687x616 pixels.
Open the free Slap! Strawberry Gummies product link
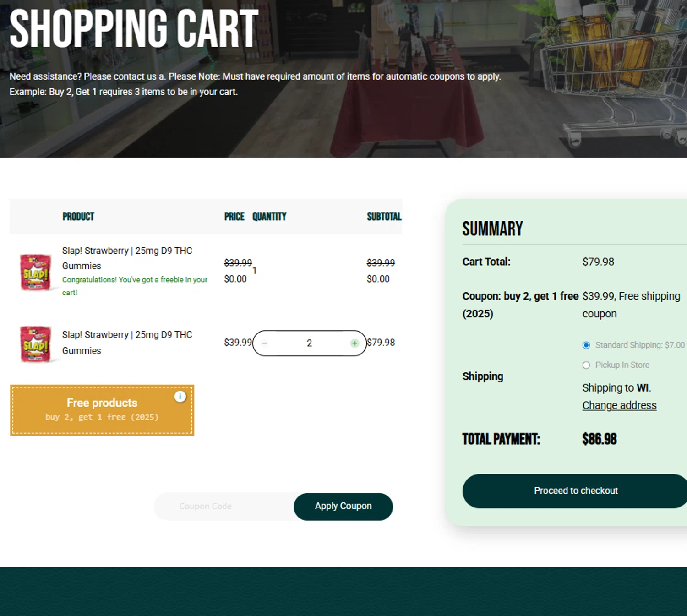127,258
